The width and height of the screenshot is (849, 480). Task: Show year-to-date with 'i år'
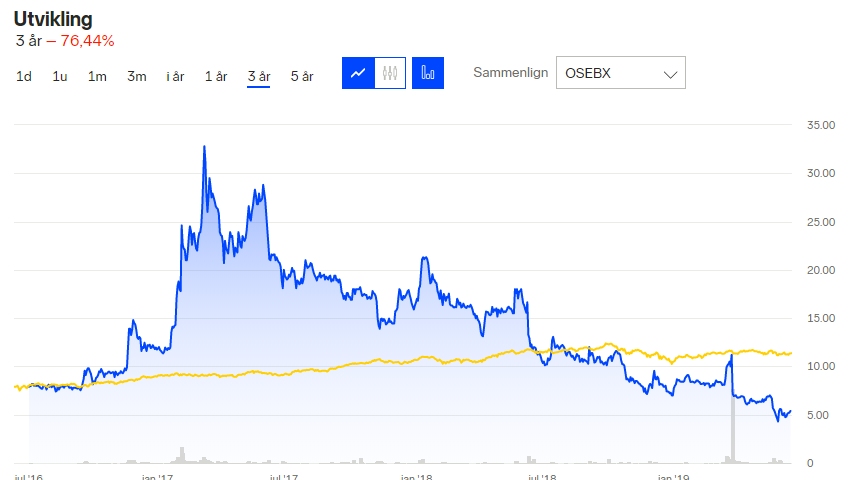[175, 77]
